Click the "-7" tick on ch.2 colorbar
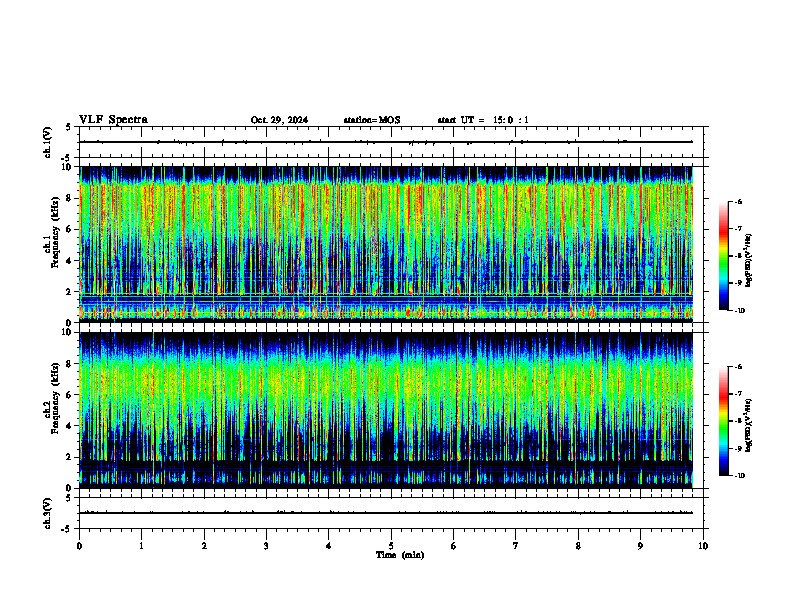This screenshot has width=792, height=612. click(738, 394)
